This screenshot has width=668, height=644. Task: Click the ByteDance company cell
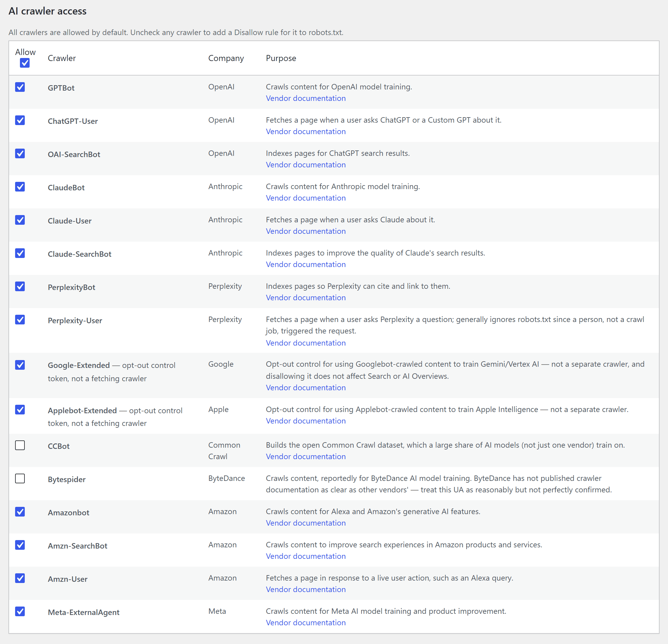(226, 478)
